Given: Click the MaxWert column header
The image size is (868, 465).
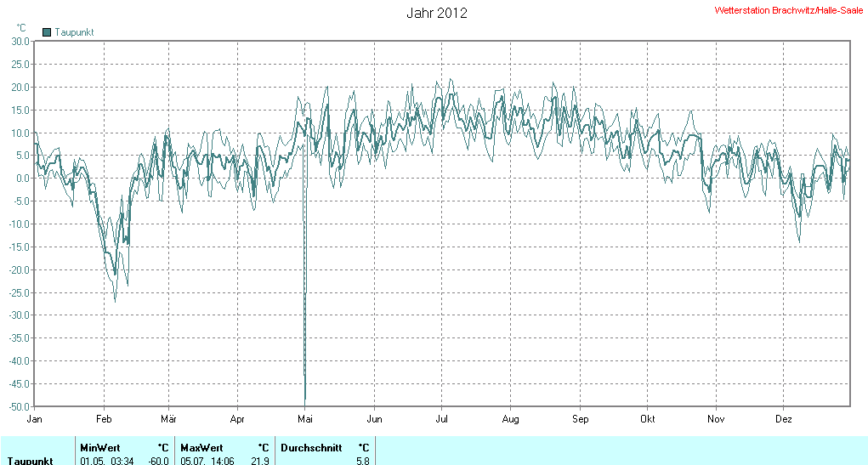Looking at the screenshot, I should click(201, 447).
